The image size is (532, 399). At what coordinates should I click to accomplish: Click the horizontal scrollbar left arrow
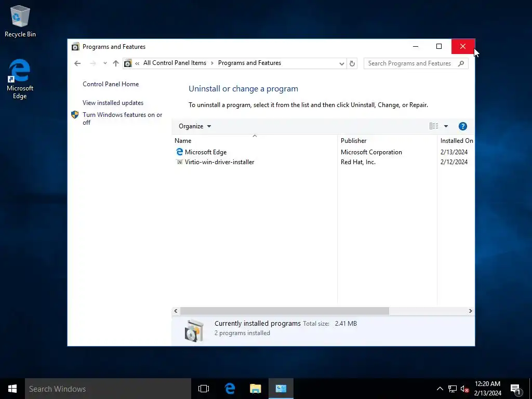(176, 311)
